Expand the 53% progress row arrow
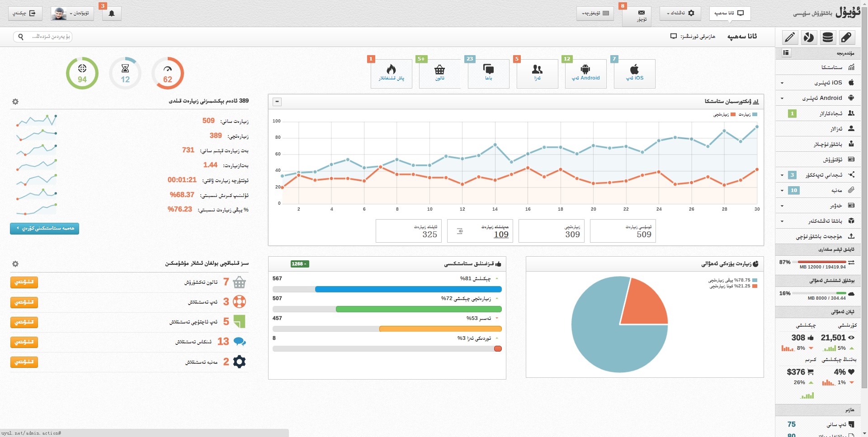868x437 pixels. tap(497, 319)
